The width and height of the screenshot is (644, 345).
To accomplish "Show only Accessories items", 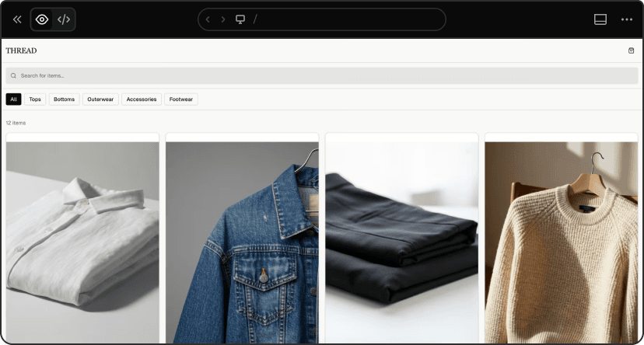I will [142, 99].
